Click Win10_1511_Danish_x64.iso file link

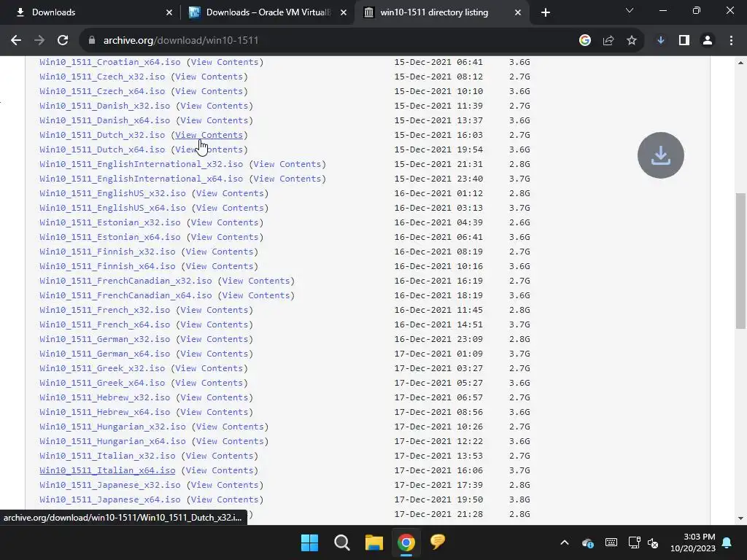tap(105, 120)
